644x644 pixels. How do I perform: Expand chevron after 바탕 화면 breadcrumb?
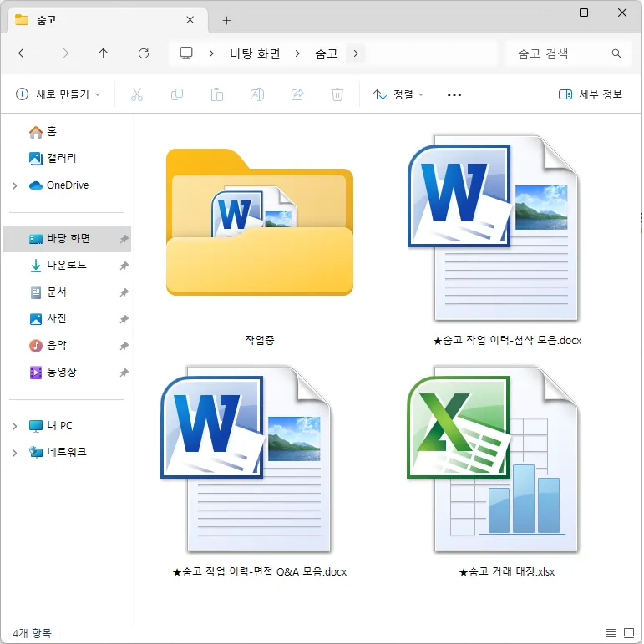click(x=297, y=53)
